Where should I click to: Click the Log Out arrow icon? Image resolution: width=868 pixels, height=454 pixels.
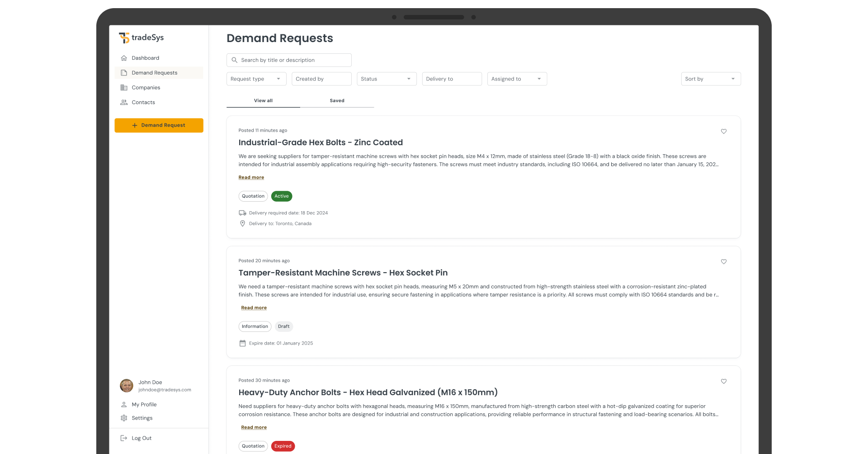124,438
